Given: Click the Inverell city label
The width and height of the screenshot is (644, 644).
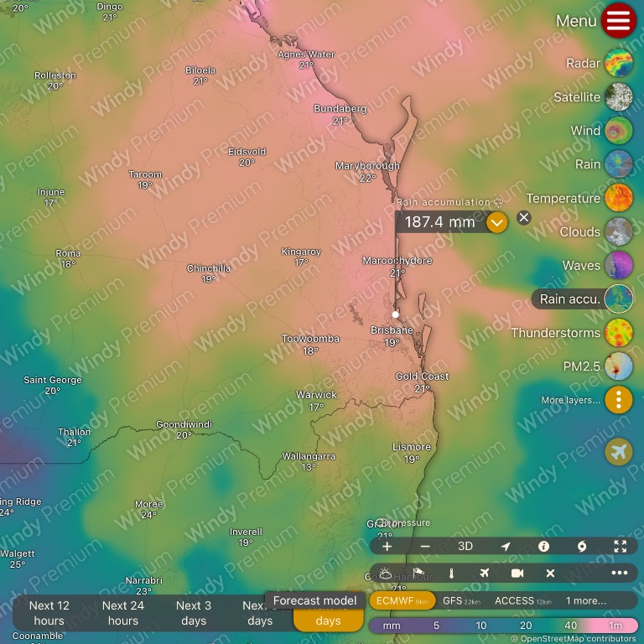Looking at the screenshot, I should (246, 532).
